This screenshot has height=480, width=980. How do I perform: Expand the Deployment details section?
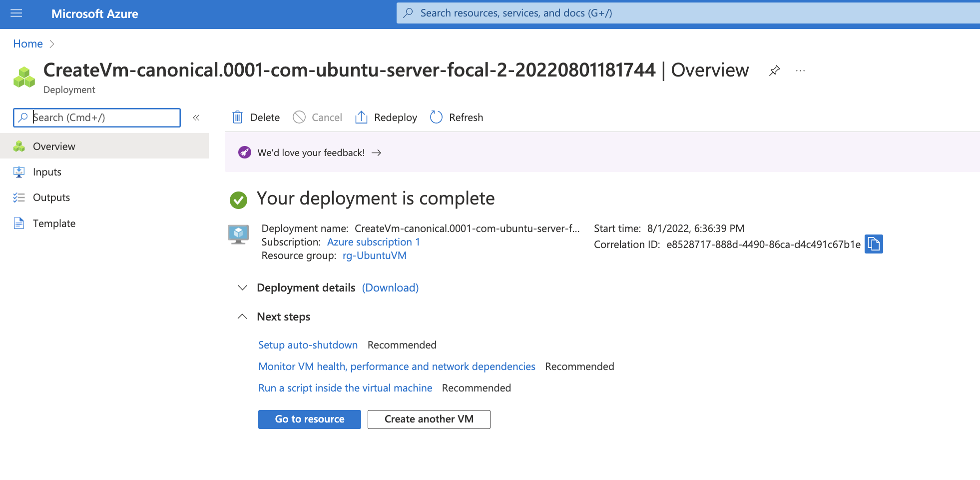click(242, 287)
